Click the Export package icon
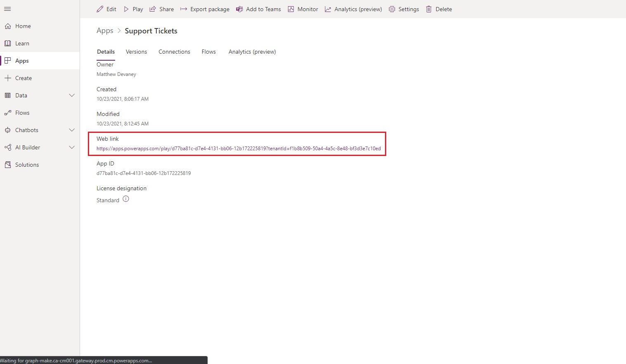 pyautogui.click(x=183, y=9)
